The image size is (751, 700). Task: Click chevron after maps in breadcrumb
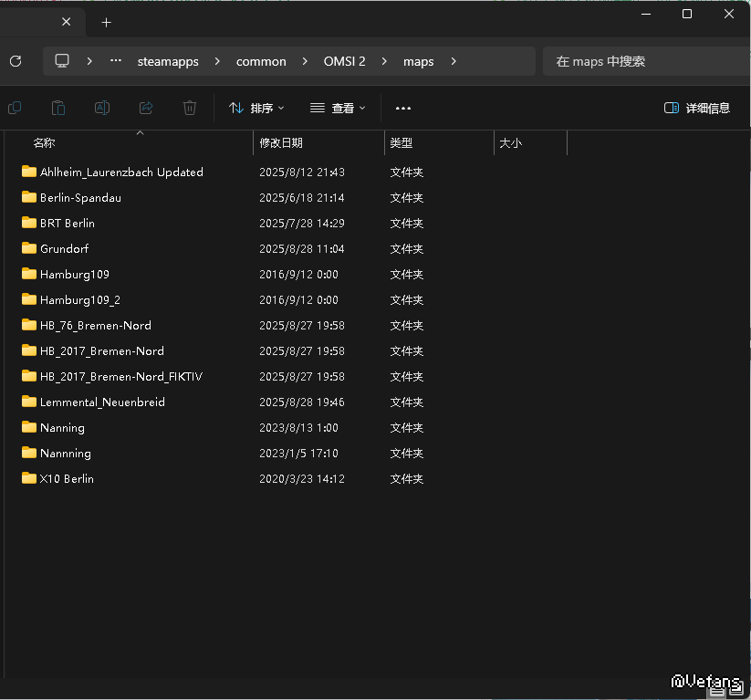[454, 61]
